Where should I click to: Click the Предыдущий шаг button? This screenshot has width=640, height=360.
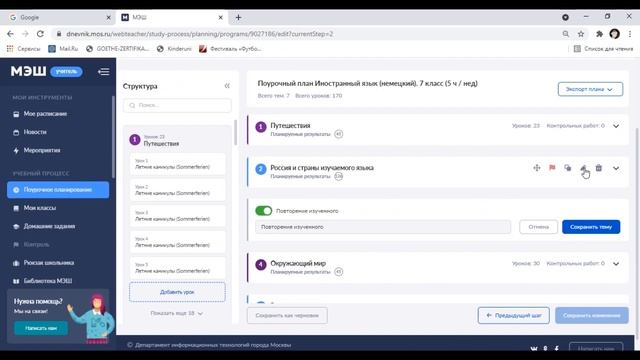tap(513, 316)
